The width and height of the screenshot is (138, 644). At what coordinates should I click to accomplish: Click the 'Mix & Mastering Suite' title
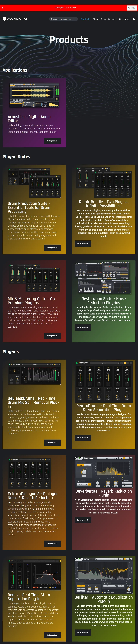(32, 301)
